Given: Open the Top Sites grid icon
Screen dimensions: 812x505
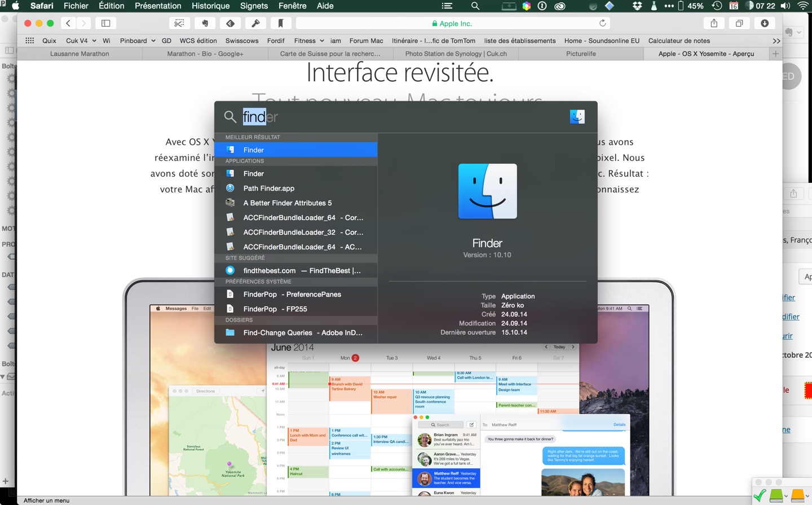Looking at the screenshot, I should pos(30,41).
